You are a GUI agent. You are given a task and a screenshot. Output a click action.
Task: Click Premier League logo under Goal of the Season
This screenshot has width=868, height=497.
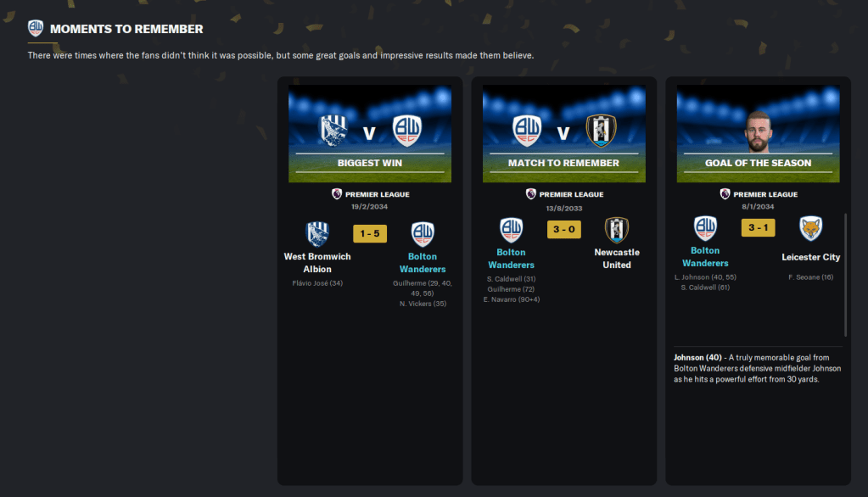(725, 193)
